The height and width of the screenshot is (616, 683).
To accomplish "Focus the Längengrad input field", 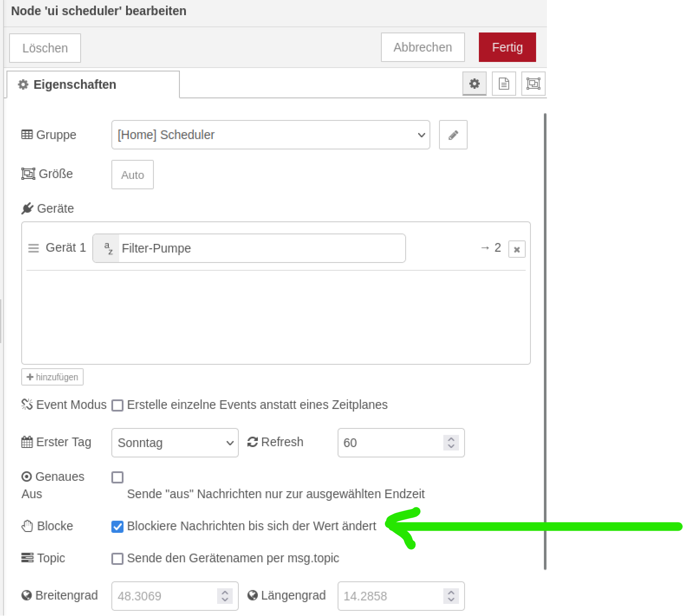I will click(x=401, y=596).
